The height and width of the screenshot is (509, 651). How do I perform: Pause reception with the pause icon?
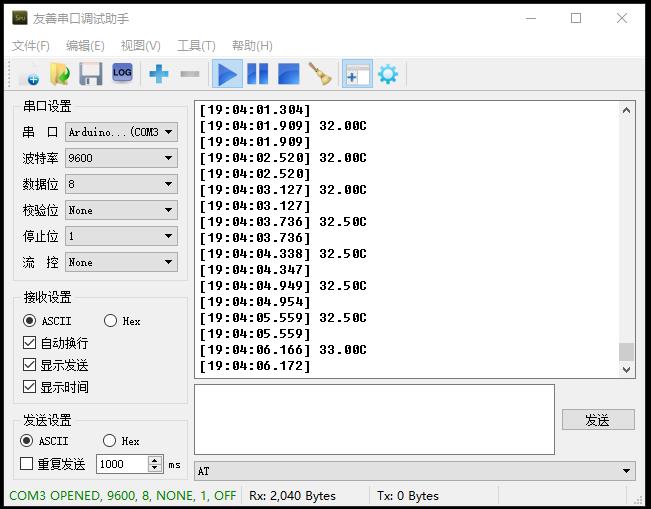pyautogui.click(x=257, y=74)
